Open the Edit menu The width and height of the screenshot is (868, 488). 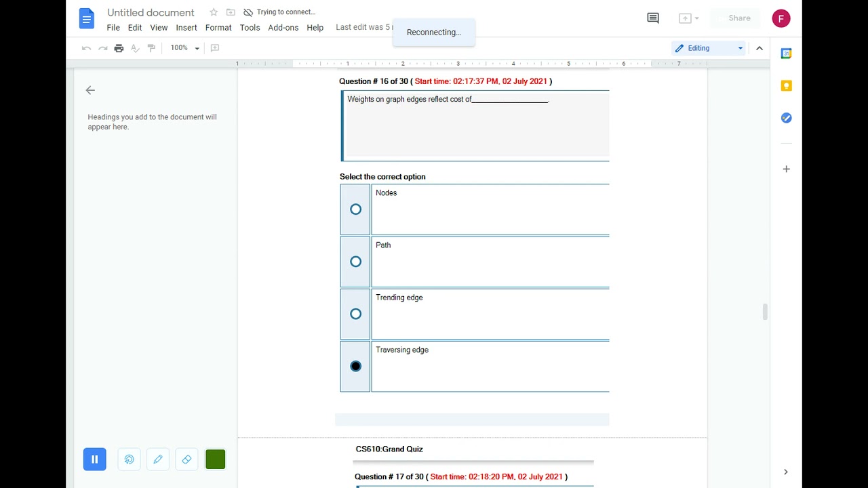pos(135,28)
